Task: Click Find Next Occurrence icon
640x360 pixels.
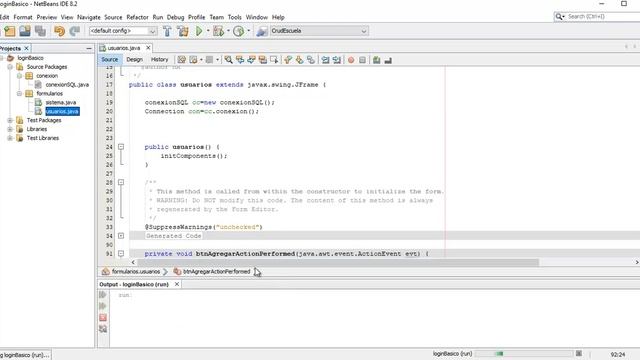Action: click(251, 60)
